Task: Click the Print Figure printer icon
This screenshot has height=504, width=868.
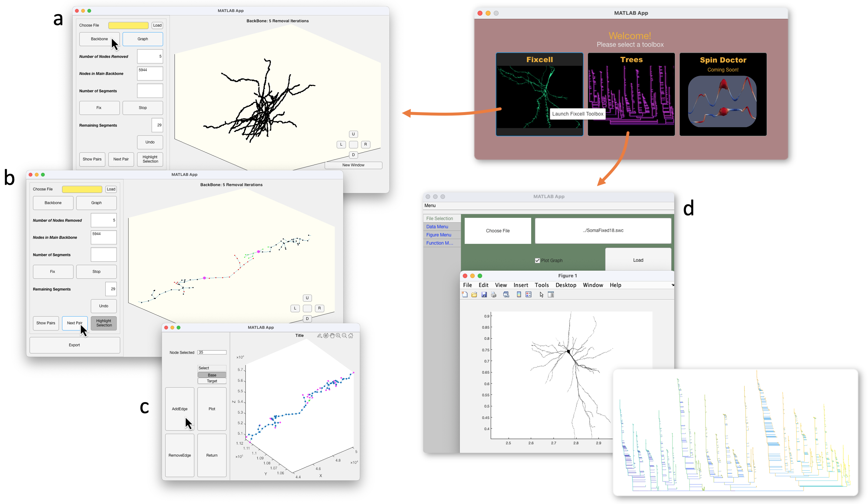Action: tap(494, 294)
